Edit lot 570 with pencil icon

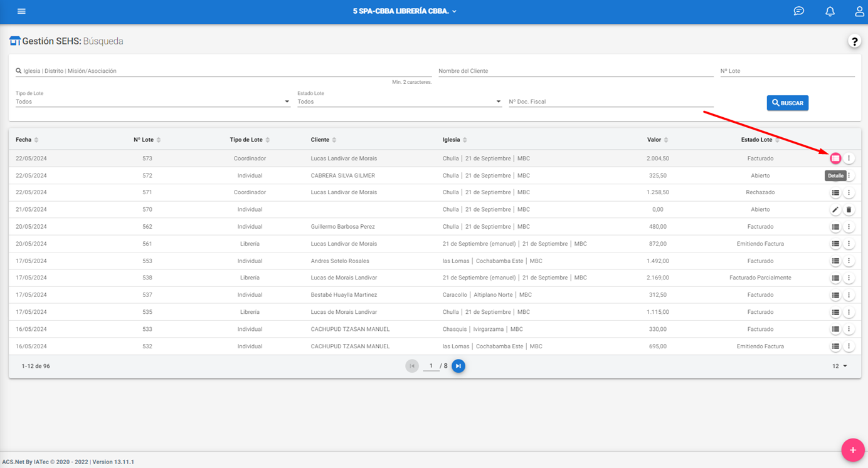(835, 210)
